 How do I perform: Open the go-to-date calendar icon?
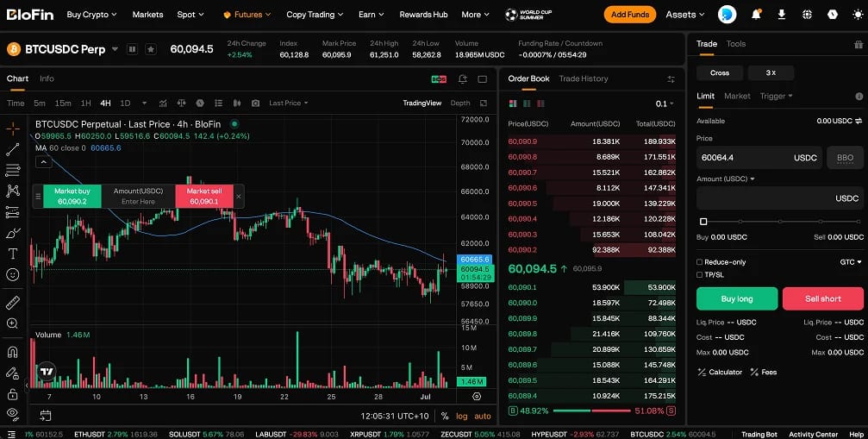pos(46,415)
